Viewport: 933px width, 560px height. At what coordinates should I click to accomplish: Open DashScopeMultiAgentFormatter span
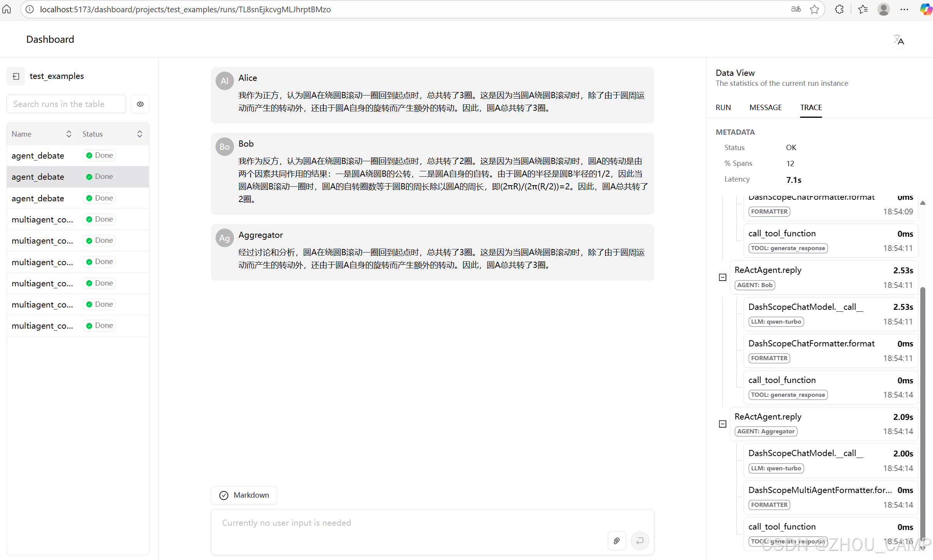tap(831, 497)
